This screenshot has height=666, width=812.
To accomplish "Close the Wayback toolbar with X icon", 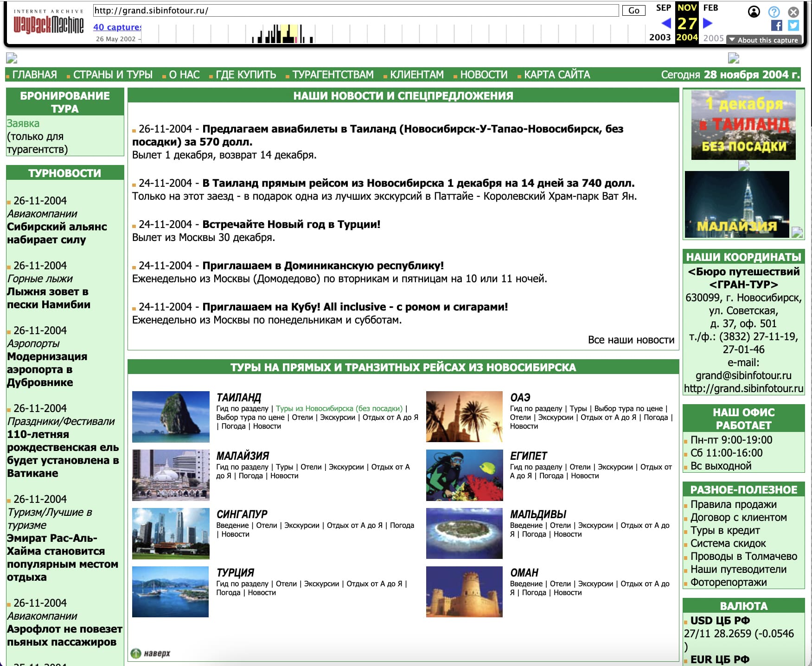I will click(x=794, y=12).
